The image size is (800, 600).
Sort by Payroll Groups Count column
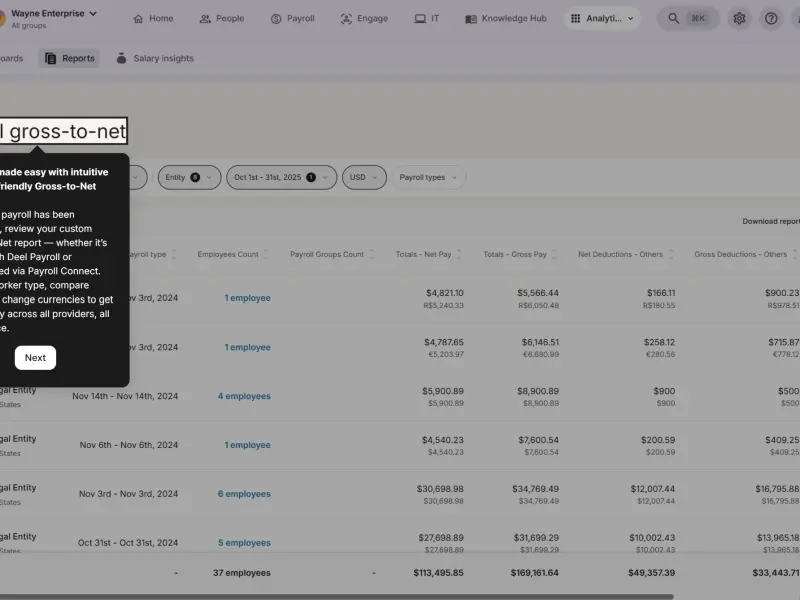[372, 254]
